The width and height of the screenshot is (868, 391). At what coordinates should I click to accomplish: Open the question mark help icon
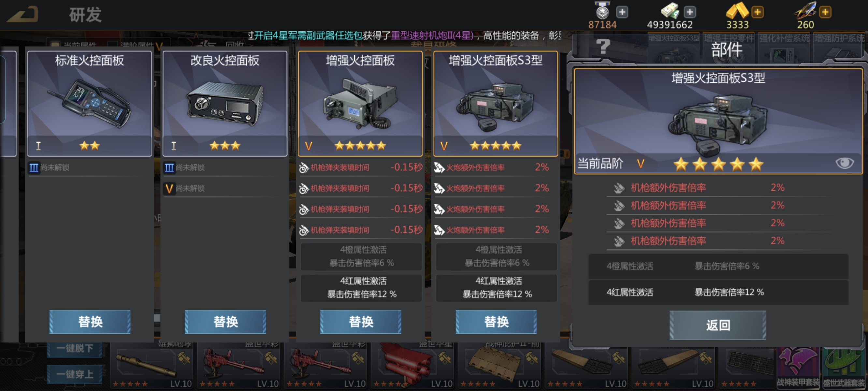[603, 47]
